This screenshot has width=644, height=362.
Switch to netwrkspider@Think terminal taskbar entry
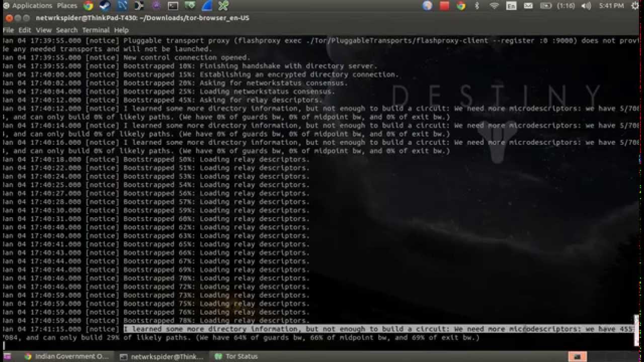click(x=162, y=356)
